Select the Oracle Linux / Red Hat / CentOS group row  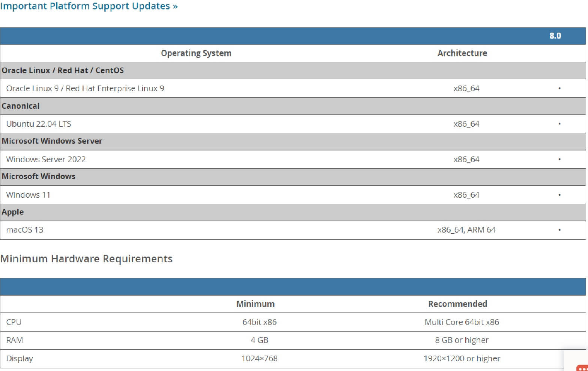293,71
